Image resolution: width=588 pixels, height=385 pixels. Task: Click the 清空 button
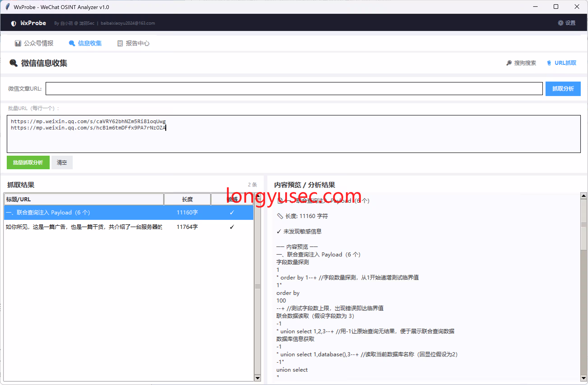[x=62, y=162]
